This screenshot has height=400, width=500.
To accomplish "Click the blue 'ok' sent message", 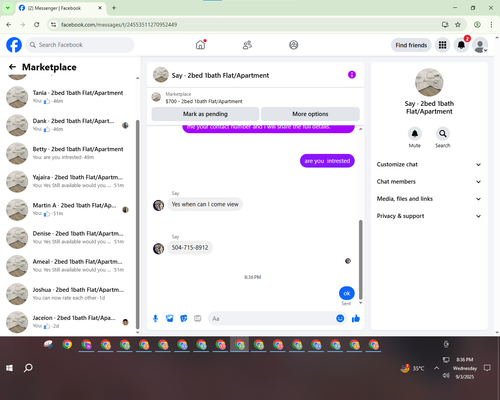I will [347, 293].
